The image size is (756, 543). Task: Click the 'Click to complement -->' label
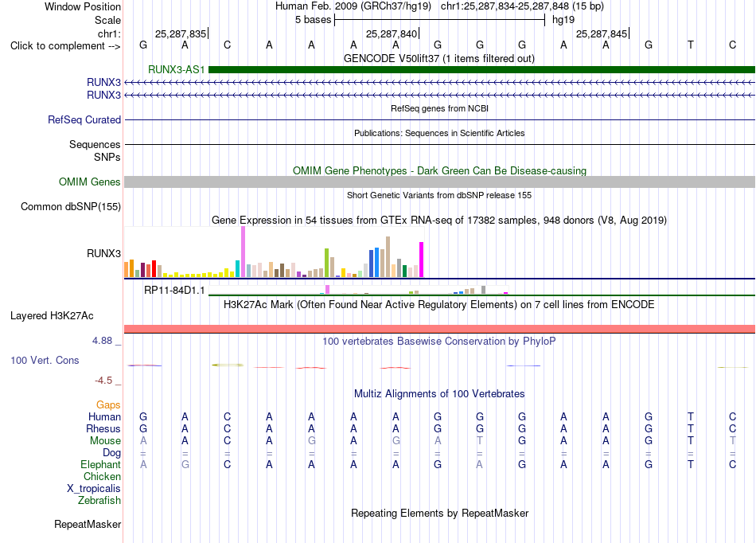tap(65, 46)
